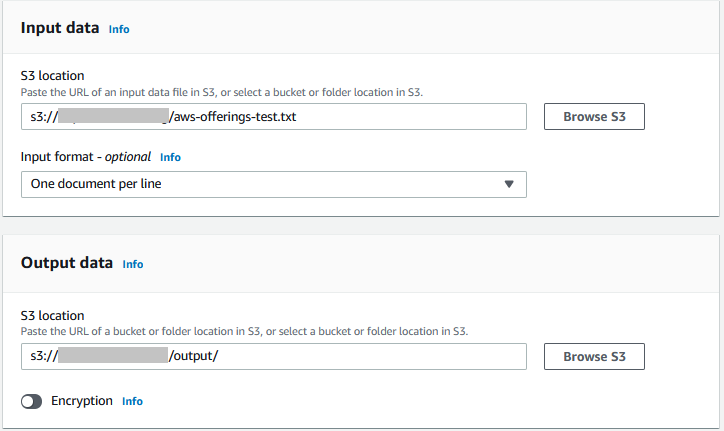Click the /output/ text in the output path

tap(194, 357)
